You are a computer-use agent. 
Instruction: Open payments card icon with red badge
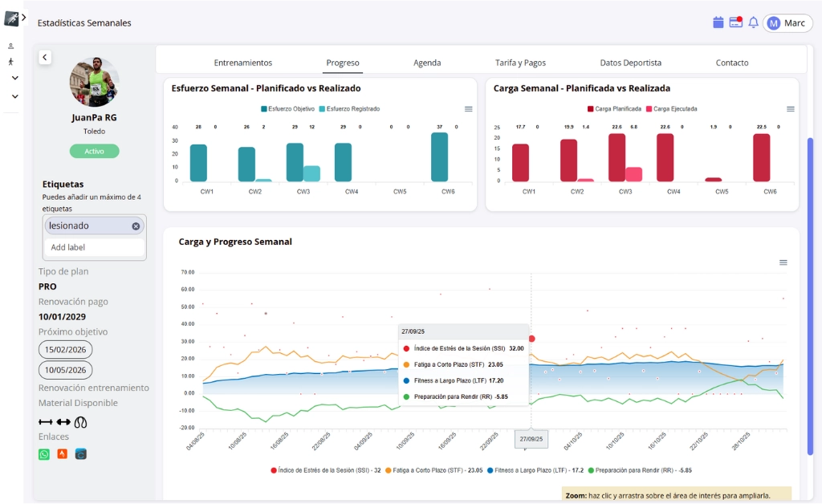[x=735, y=22]
